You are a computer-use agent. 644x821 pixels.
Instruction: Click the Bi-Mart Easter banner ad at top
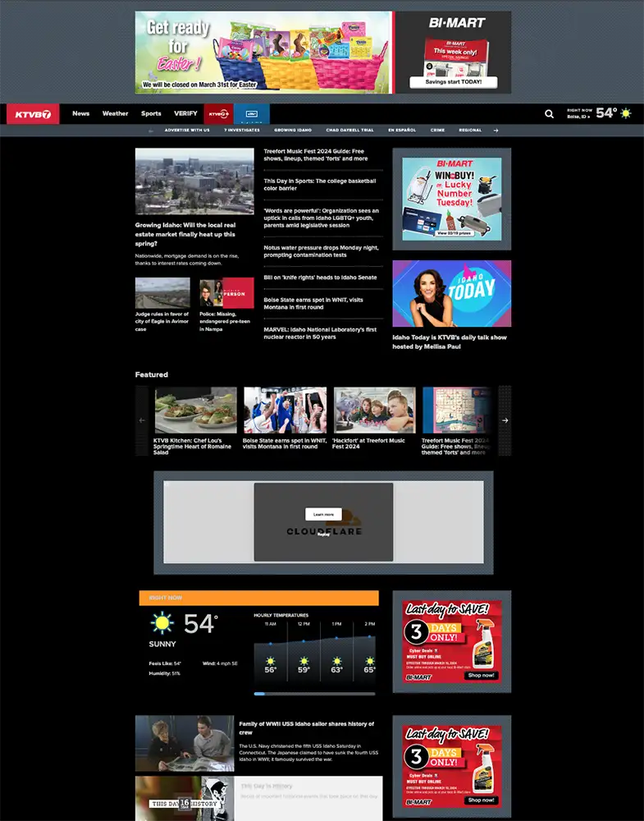tap(323, 53)
